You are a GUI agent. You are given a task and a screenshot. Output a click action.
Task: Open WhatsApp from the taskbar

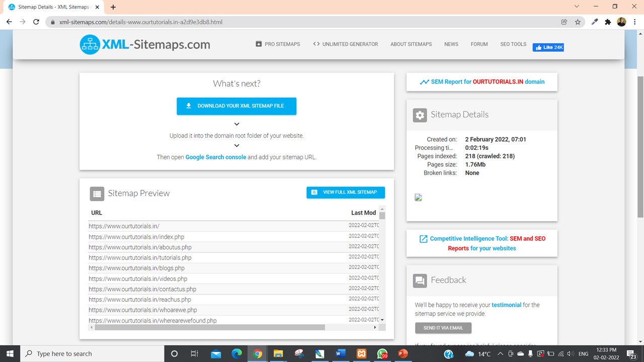pyautogui.click(x=382, y=353)
